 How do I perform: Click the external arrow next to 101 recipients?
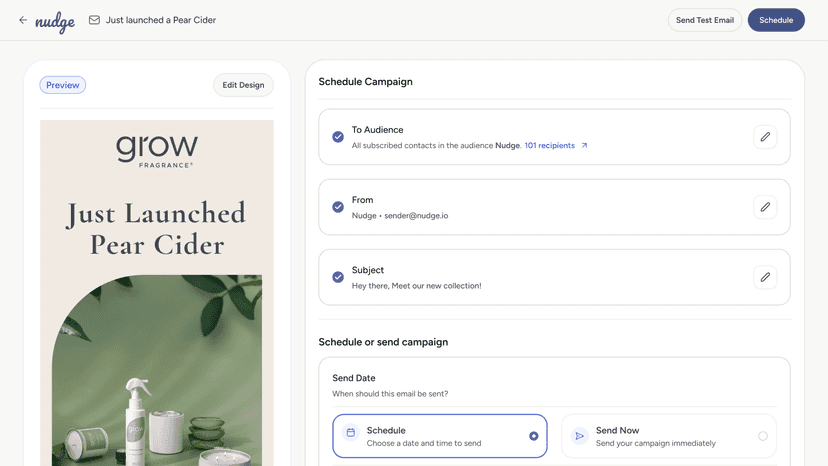[584, 145]
